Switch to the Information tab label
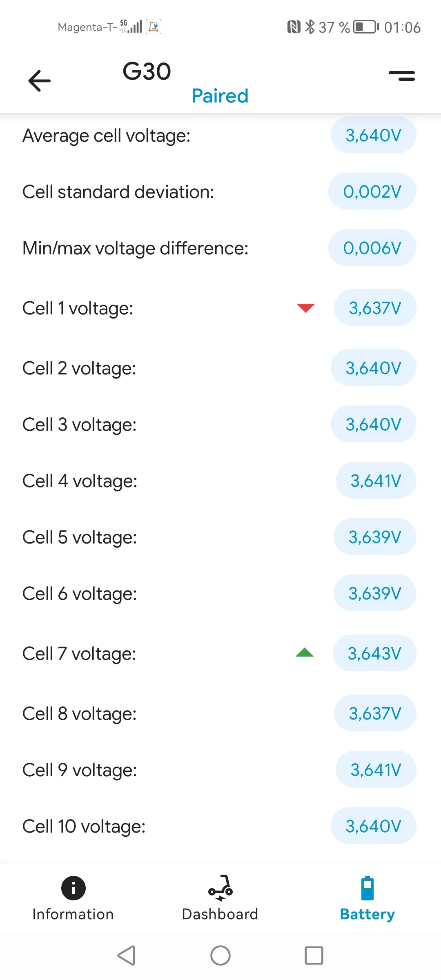Image resolution: width=441 pixels, height=980 pixels. pos(73,914)
